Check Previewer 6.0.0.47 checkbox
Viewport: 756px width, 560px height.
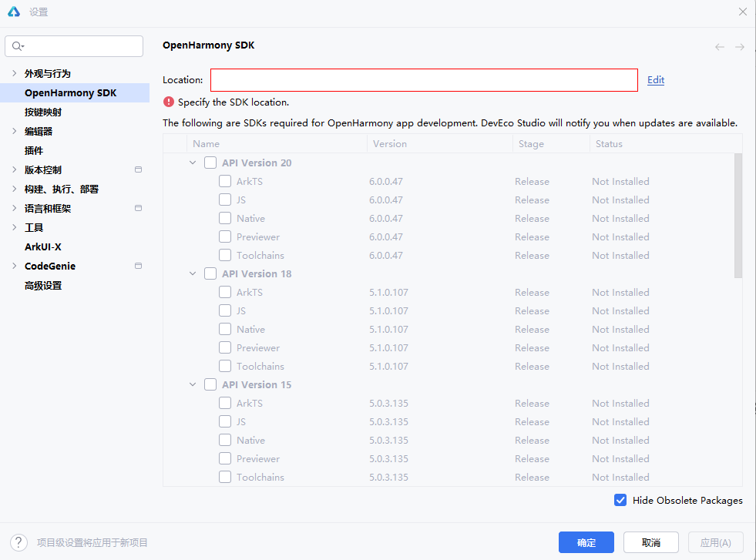click(x=225, y=236)
